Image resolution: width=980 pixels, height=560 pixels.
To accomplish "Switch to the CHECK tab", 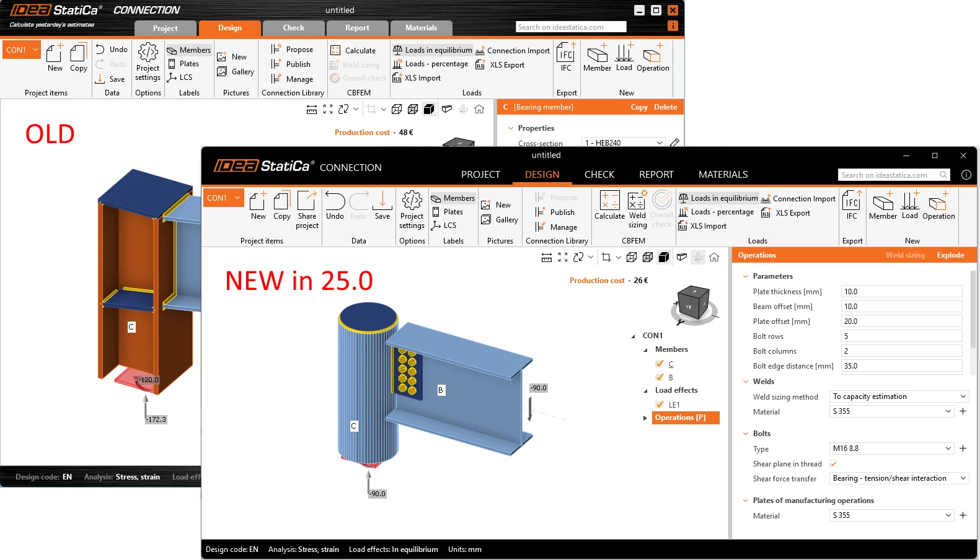I will 599,175.
